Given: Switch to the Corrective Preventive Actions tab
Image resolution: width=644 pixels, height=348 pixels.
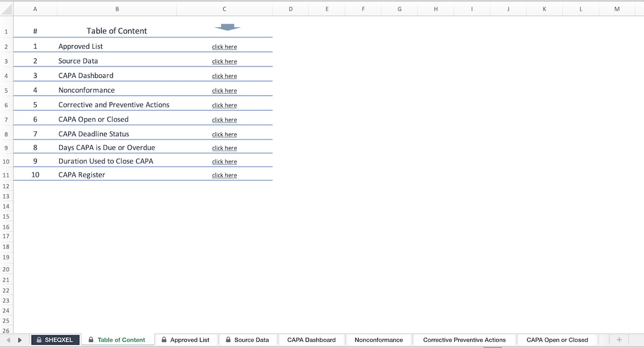Looking at the screenshot, I should coord(464,340).
